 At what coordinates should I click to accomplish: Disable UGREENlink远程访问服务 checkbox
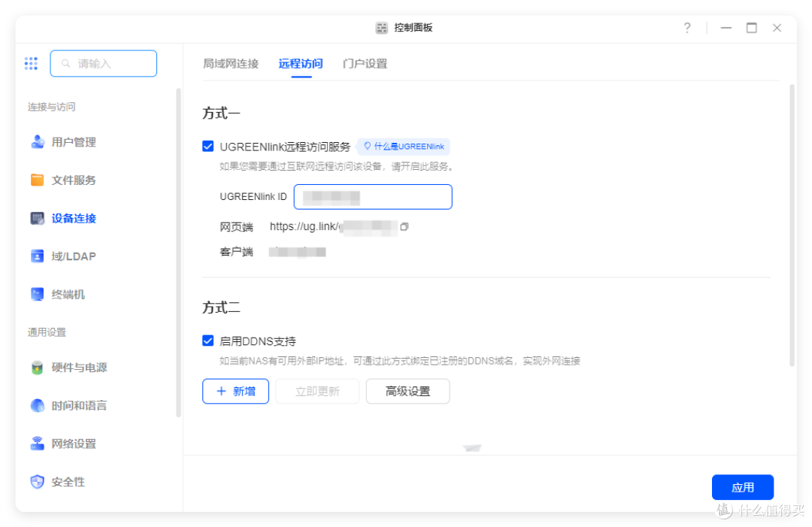(208, 147)
